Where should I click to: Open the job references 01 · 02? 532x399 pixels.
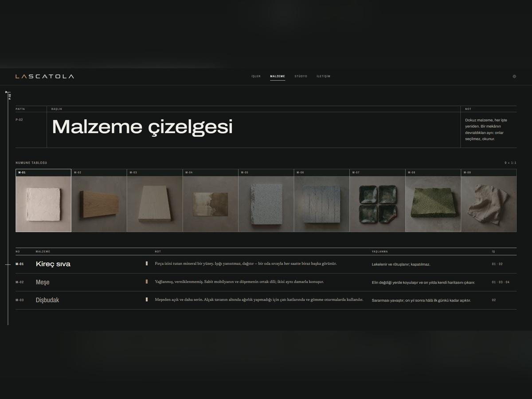(x=497, y=264)
